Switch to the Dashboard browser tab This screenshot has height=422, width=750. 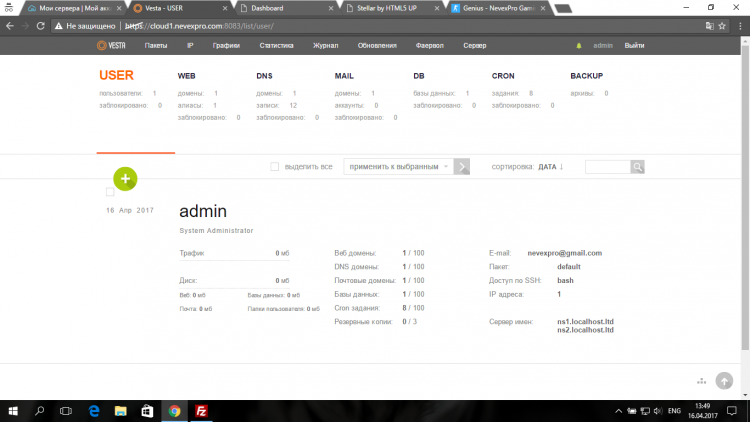[x=281, y=7]
